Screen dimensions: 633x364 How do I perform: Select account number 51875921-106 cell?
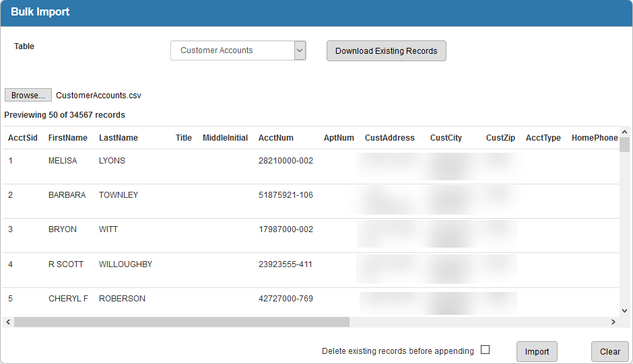(x=286, y=195)
